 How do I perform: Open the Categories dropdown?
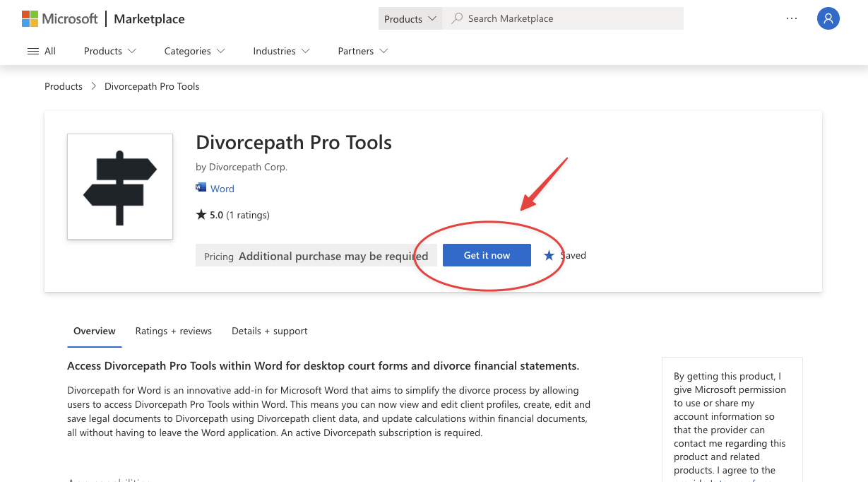(x=194, y=51)
